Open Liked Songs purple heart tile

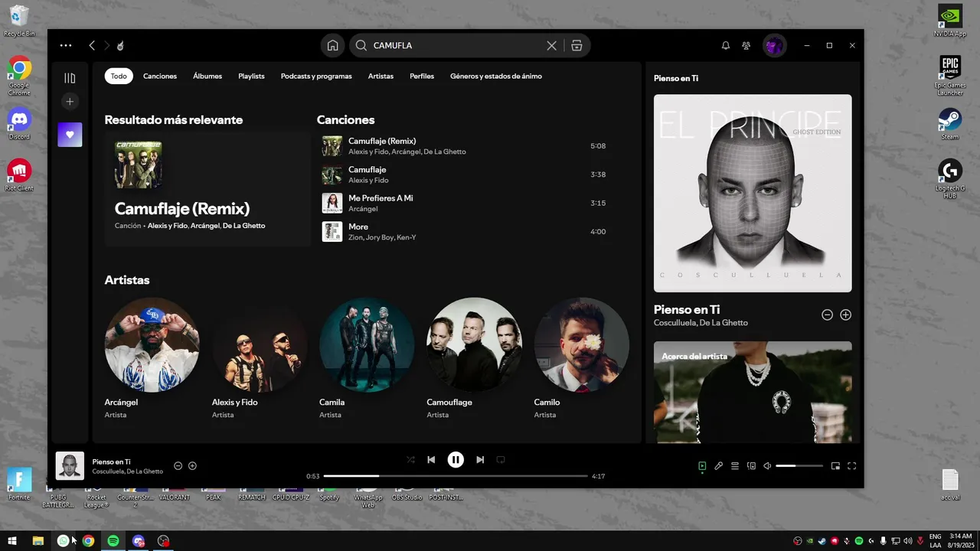click(x=70, y=135)
